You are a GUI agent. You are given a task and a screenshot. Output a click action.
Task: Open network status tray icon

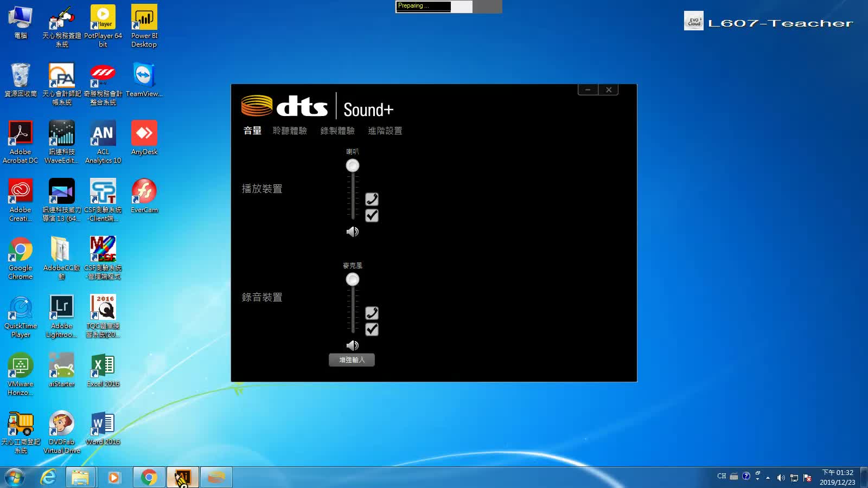tap(794, 478)
